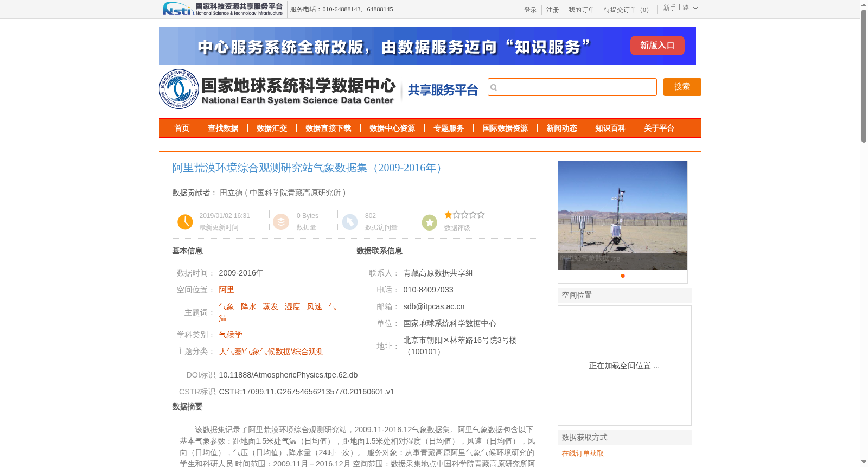Open the 数据中心资源 menu item
This screenshot has width=868, height=467.
[392, 129]
